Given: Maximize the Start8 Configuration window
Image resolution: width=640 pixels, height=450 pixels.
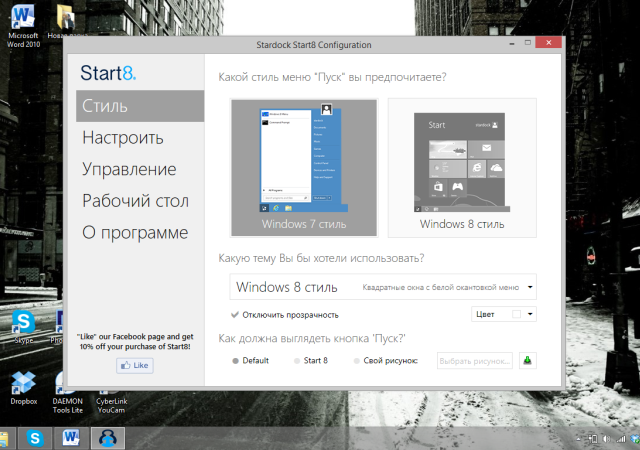Looking at the screenshot, I should click(527, 43).
